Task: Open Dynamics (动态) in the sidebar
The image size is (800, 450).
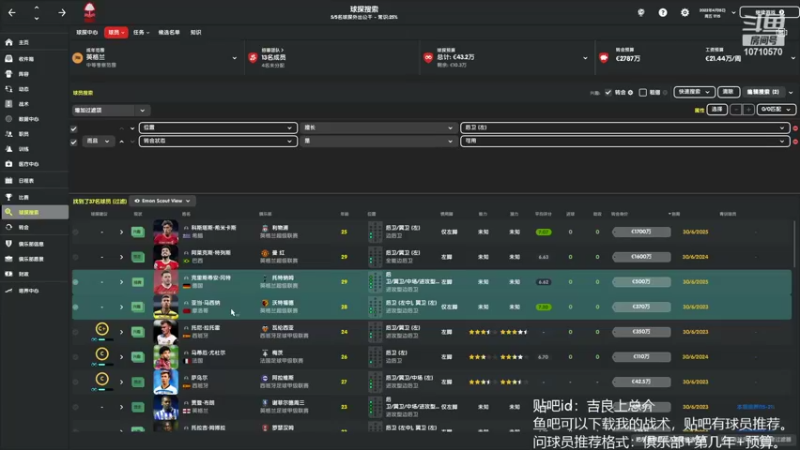Action: (x=34, y=89)
